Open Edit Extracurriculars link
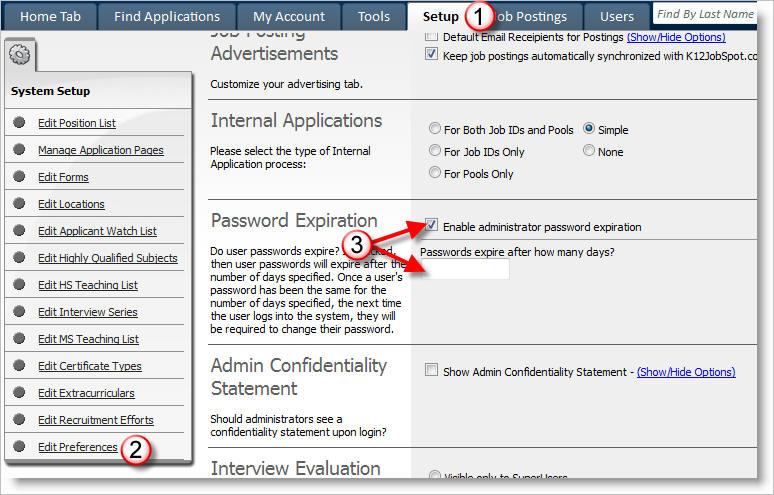 pyautogui.click(x=86, y=393)
